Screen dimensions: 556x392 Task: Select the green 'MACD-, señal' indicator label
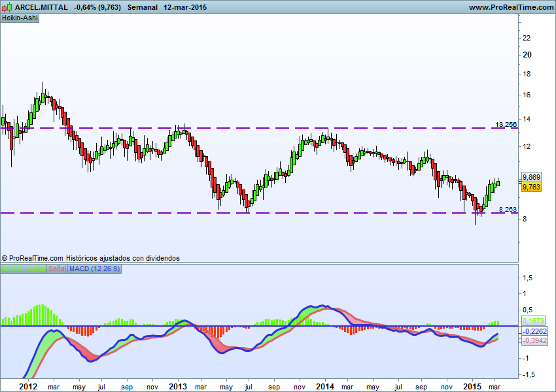23,269
